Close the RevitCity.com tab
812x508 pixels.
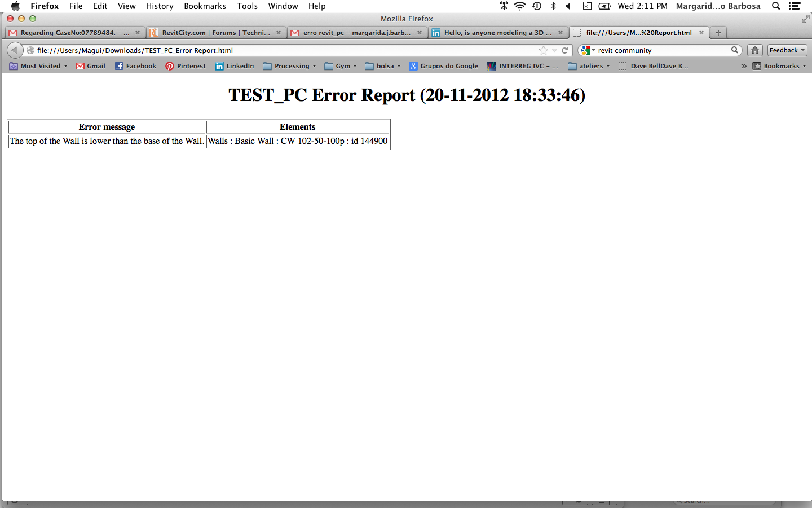(279, 33)
